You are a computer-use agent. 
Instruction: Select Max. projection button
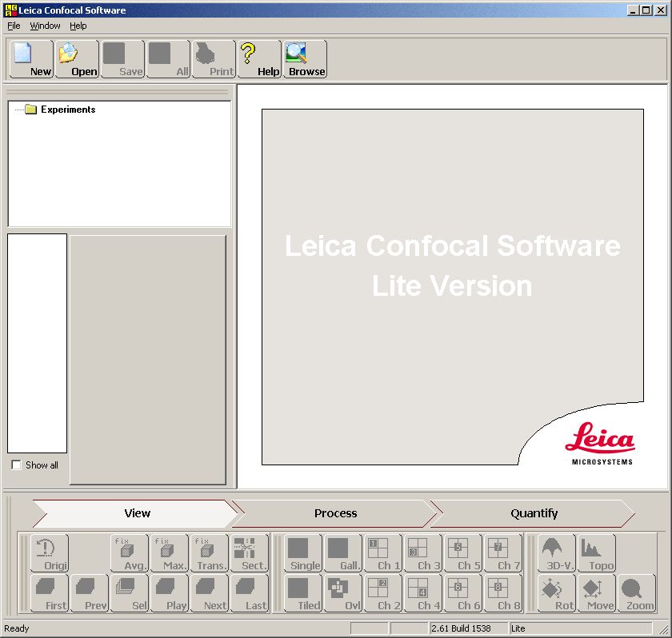[x=170, y=553]
